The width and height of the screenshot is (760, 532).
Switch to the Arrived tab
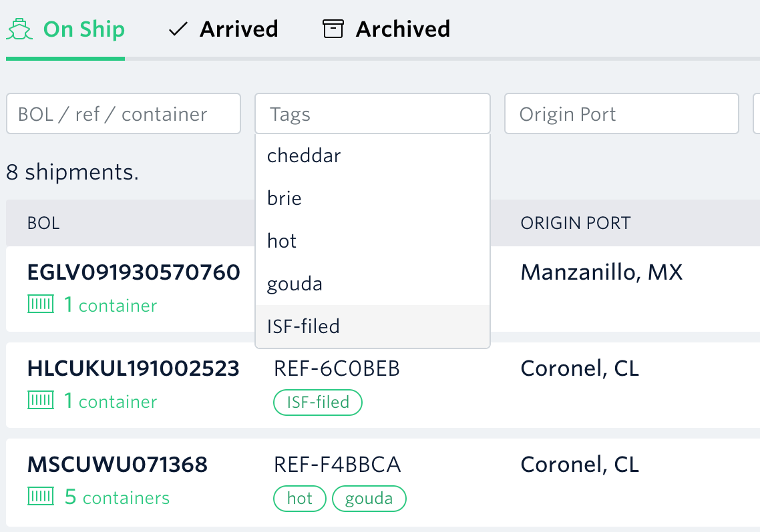coord(238,28)
